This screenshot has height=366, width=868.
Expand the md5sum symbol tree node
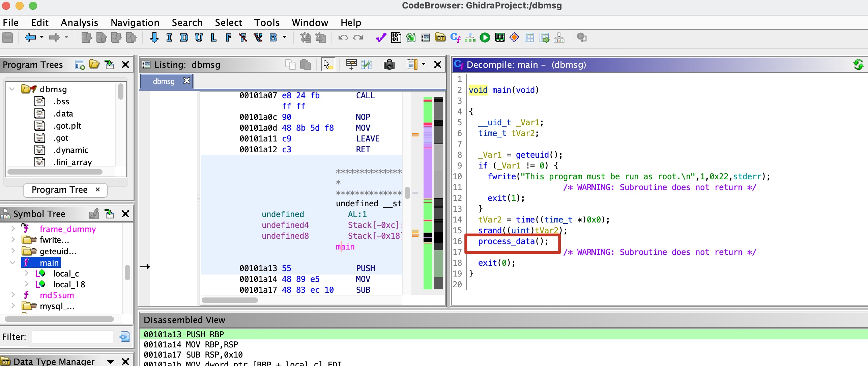pyautogui.click(x=13, y=295)
